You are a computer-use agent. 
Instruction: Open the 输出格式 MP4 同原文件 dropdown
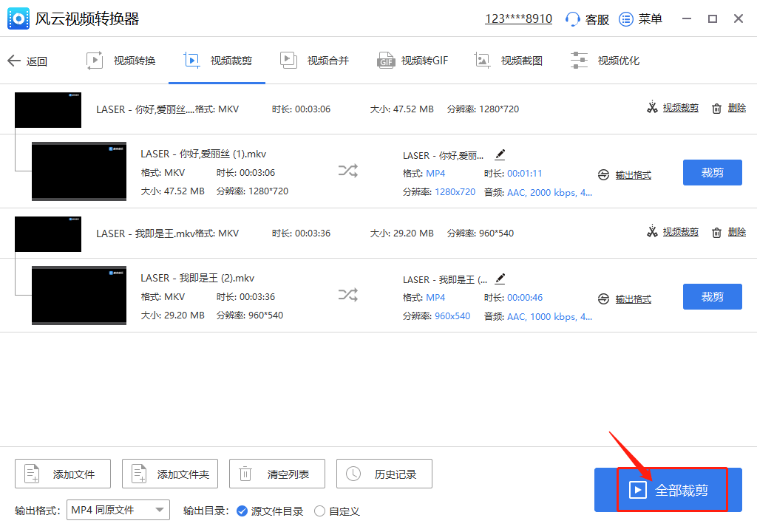tap(118, 510)
